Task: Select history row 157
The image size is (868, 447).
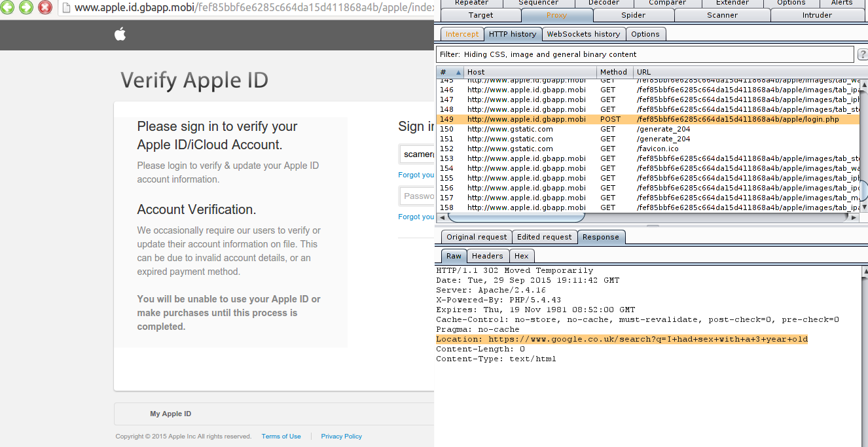Action: [x=648, y=198]
